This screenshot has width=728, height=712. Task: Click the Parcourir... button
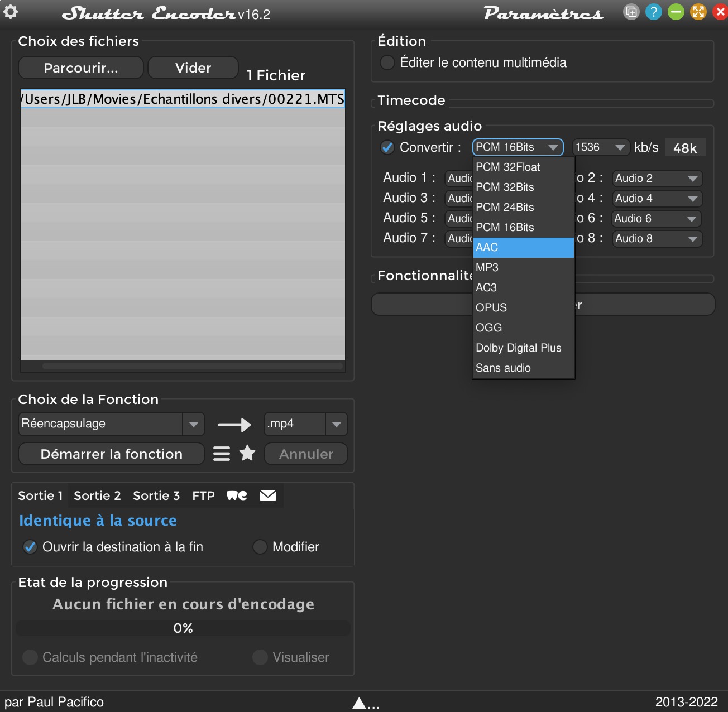click(81, 68)
